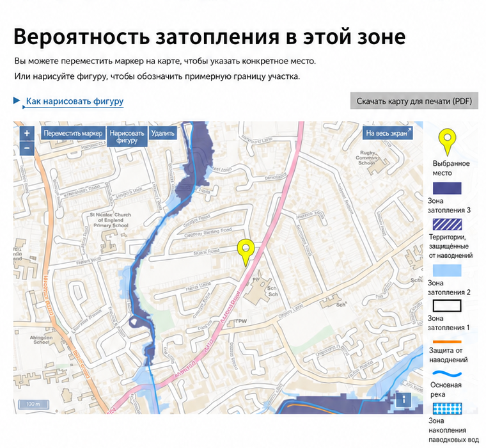Click the map info 'i' icon
Screen dimensions: 486x448
[x=404, y=399]
